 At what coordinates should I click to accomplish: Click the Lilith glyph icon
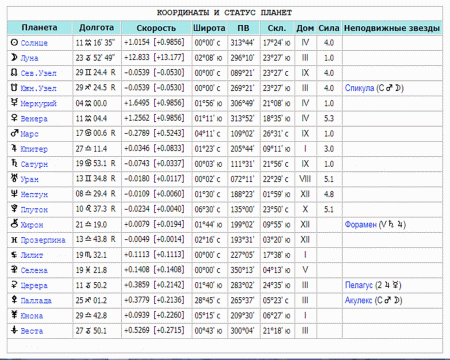click(x=14, y=254)
